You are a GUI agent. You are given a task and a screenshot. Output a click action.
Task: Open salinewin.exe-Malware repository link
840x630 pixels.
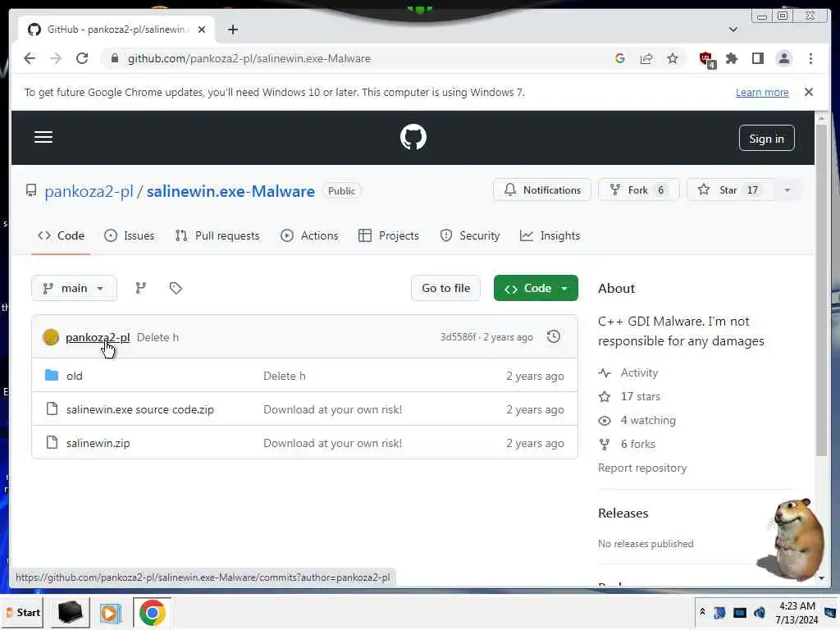tap(231, 191)
